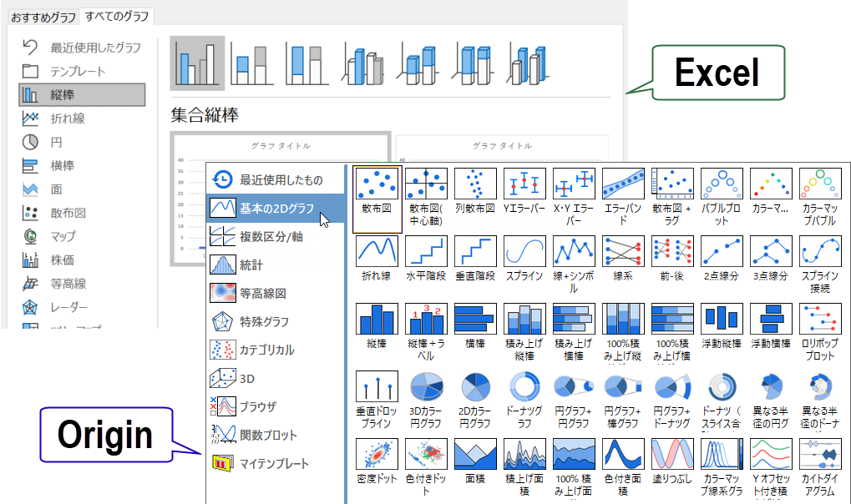
Task: Choose 3D in the Origin plot menu
Action: click(276, 379)
